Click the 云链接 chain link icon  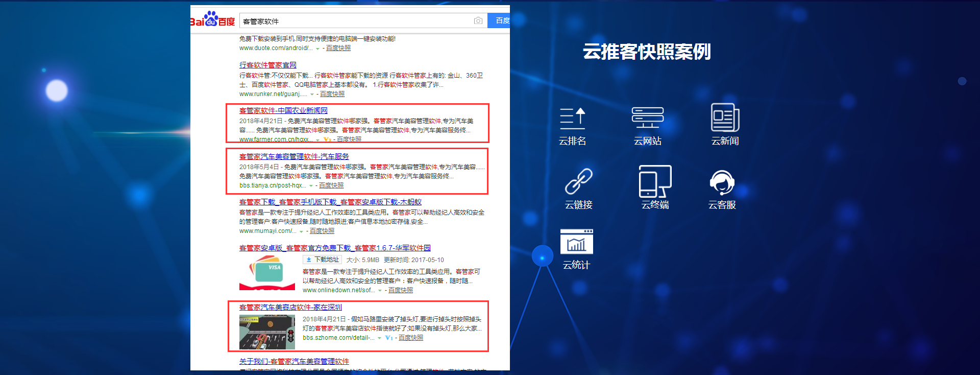[578, 181]
